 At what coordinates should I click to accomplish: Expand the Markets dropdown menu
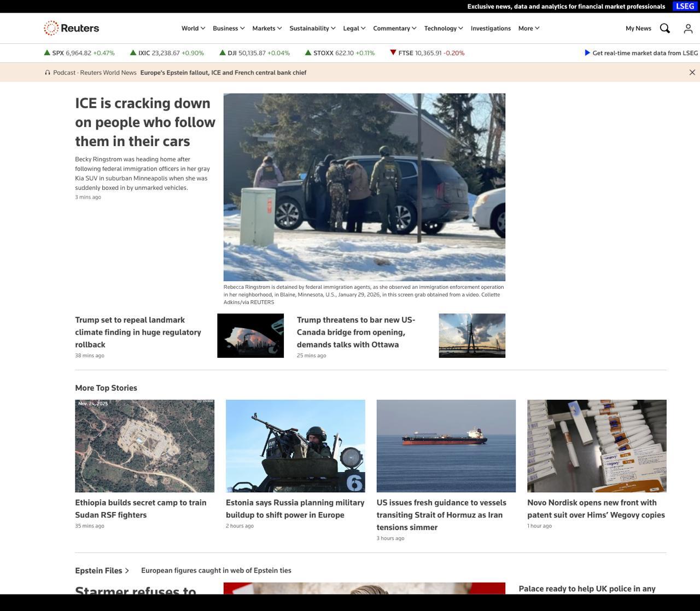[x=267, y=28]
